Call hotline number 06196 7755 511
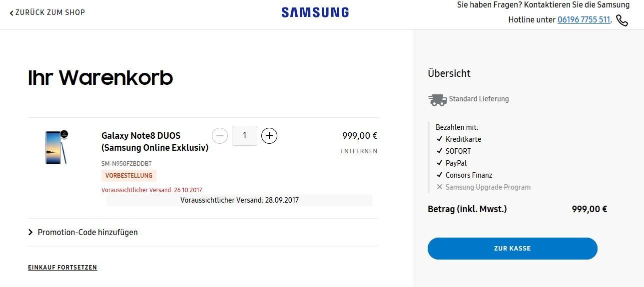This screenshot has height=287, width=644. [x=584, y=20]
